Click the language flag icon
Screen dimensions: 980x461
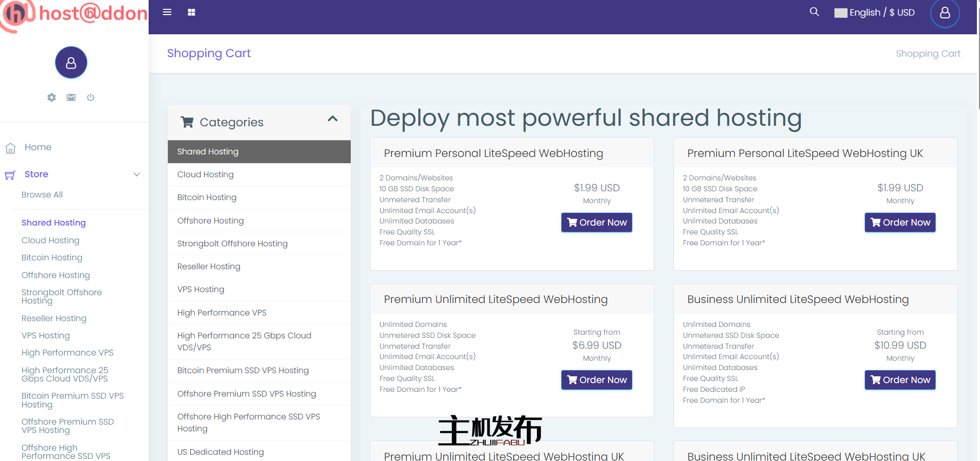(841, 13)
